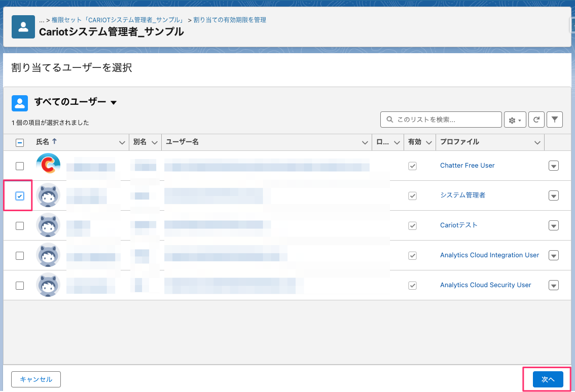Viewport: 575px width, 392px height.
Task: Open the Chatter Free User profile link
Action: click(x=467, y=165)
